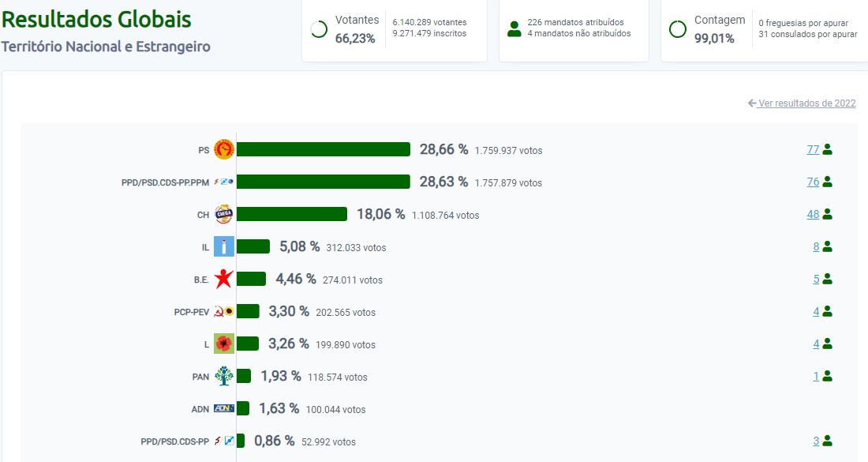Click the B.E. red star logo
Viewport: 868px width, 462px height.
224,280
